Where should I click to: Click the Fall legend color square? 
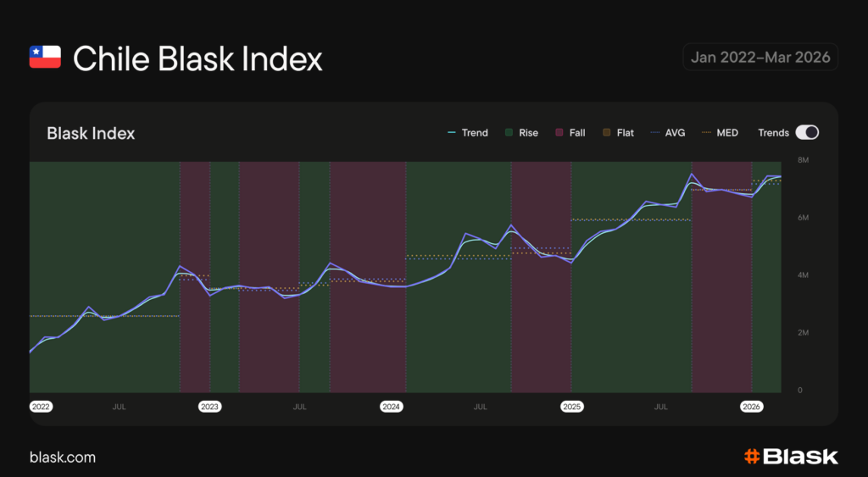(559, 133)
